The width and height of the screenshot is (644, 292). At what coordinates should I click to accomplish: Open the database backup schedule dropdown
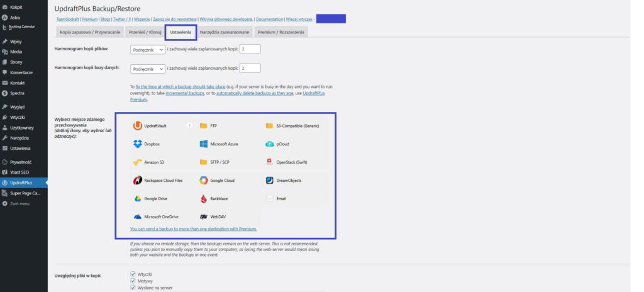tap(148, 69)
